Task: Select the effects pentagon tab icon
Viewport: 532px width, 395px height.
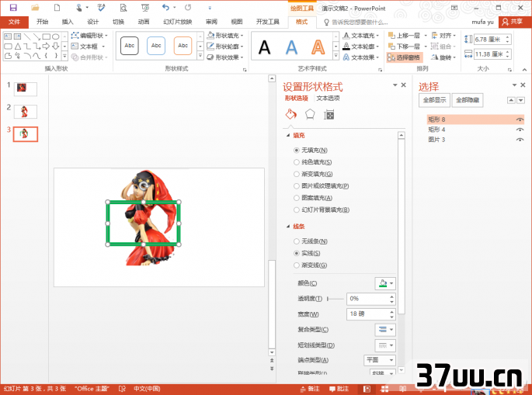Action: click(310, 115)
